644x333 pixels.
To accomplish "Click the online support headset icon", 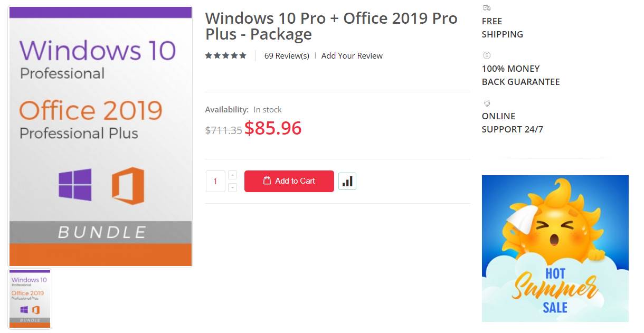I will 487,103.
